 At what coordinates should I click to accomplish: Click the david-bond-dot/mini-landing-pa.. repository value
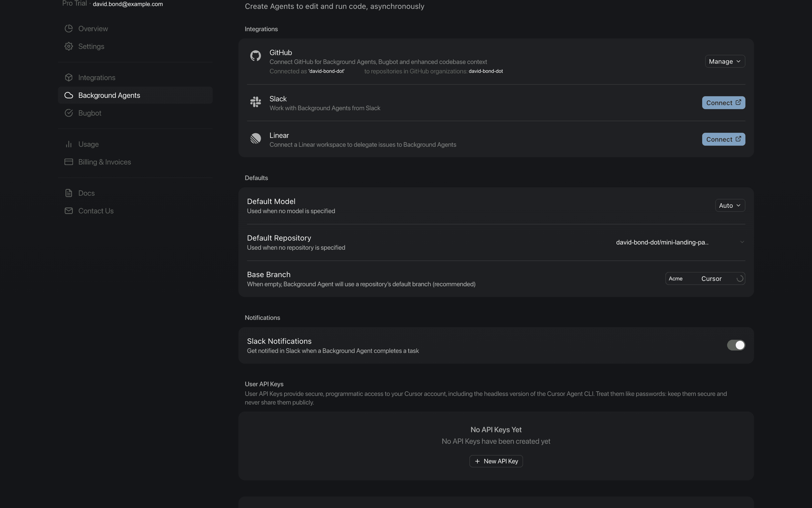pyautogui.click(x=662, y=242)
